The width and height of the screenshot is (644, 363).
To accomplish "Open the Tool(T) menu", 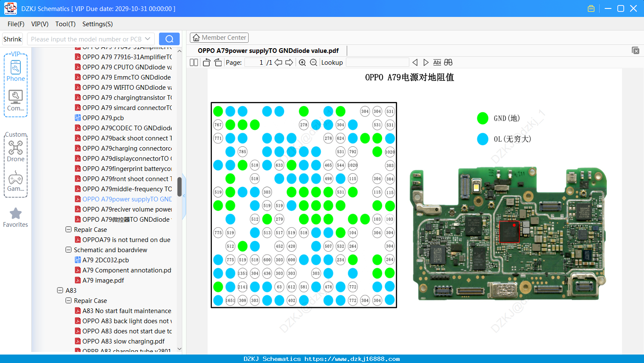I will [x=66, y=24].
